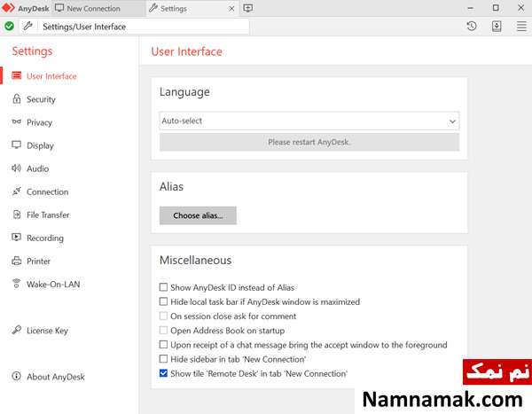Image resolution: width=532 pixels, height=414 pixels.
Task: Enable Show AnyDesk ID instead of Alias
Action: [163, 287]
